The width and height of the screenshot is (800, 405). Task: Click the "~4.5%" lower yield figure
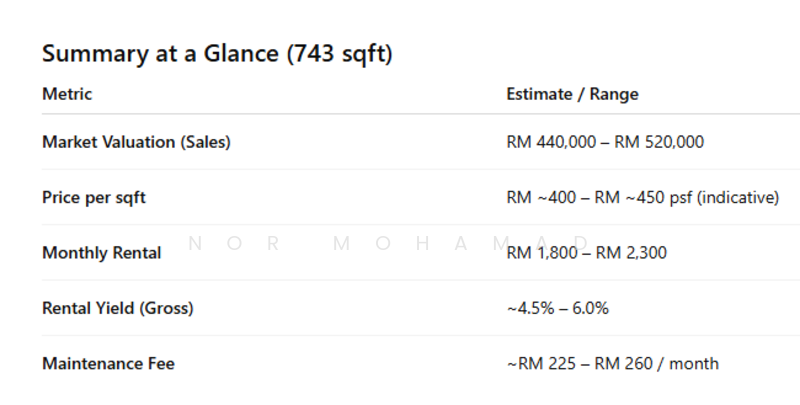point(526,308)
